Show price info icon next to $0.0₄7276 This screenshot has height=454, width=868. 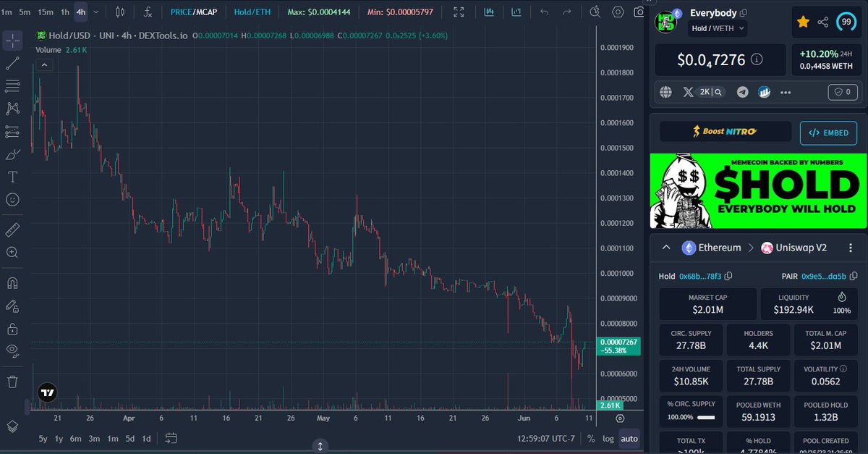click(757, 59)
